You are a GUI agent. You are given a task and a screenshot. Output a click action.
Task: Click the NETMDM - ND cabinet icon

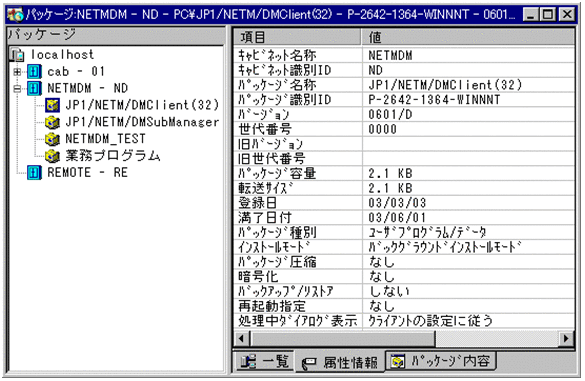(34, 88)
